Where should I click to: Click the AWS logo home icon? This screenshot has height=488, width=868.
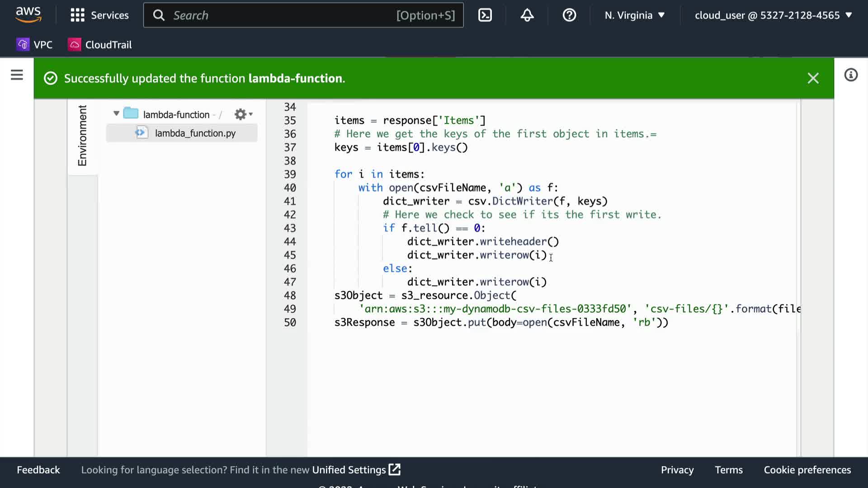pyautogui.click(x=28, y=14)
